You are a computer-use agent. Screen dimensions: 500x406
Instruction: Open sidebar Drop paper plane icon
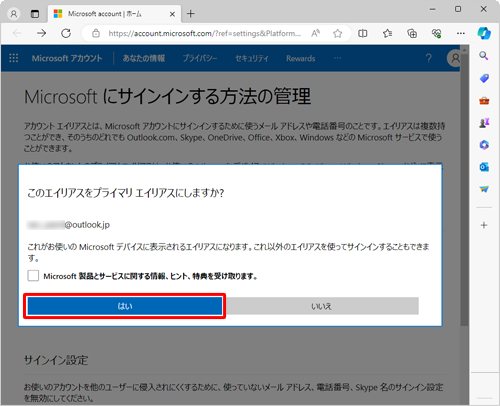coord(484,189)
